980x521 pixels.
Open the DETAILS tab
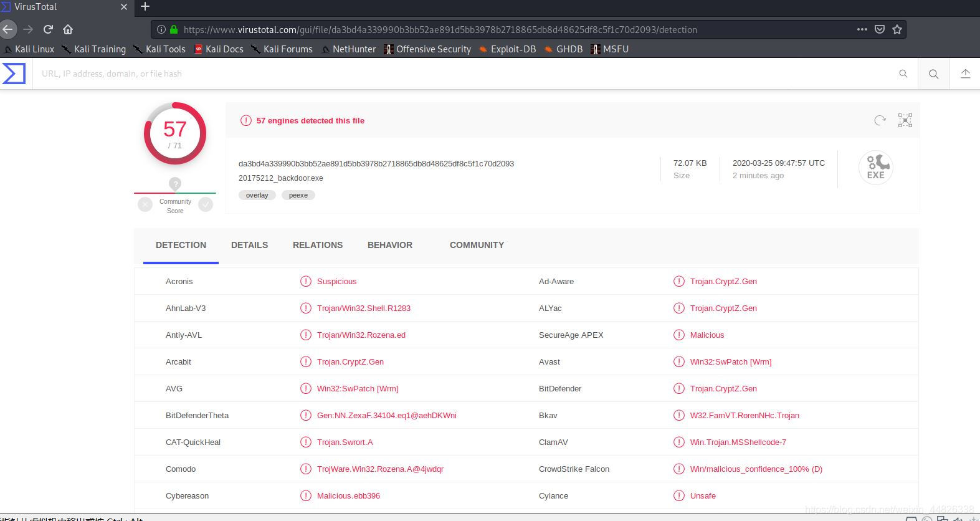pos(249,245)
